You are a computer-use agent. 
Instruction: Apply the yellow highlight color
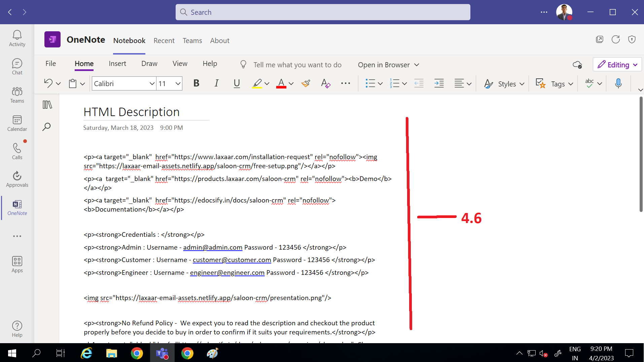click(x=257, y=83)
